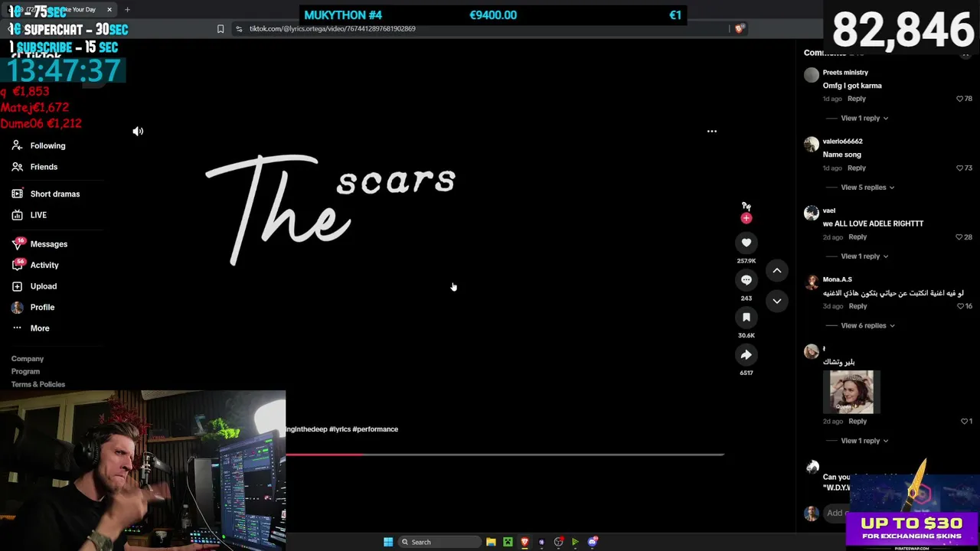Open valerio66662 username
The height and width of the screenshot is (551, 980).
842,142
